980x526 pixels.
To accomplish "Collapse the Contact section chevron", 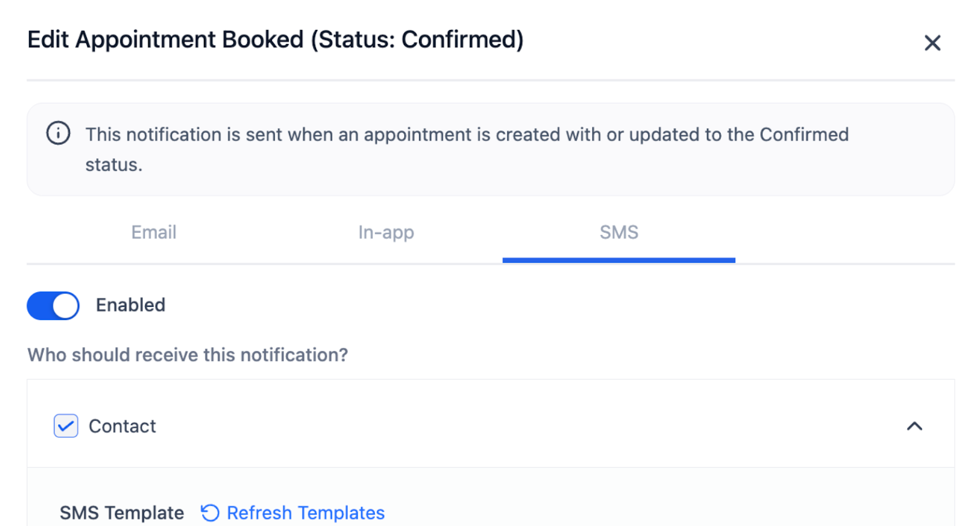I will [914, 426].
